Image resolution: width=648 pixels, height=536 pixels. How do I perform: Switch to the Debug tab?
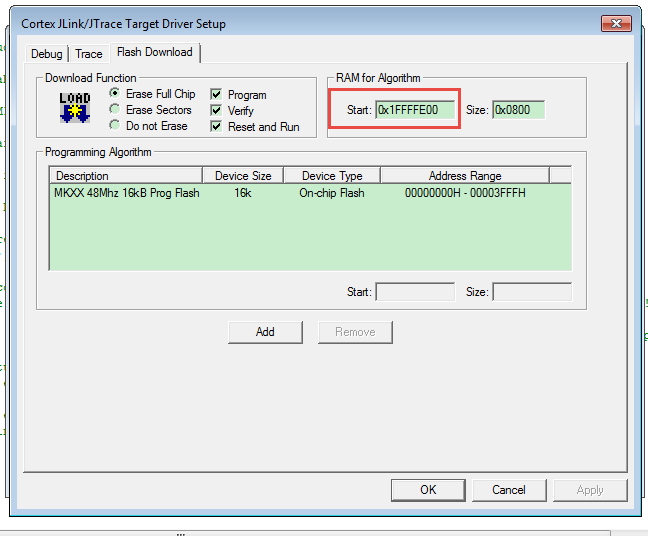pos(47,54)
